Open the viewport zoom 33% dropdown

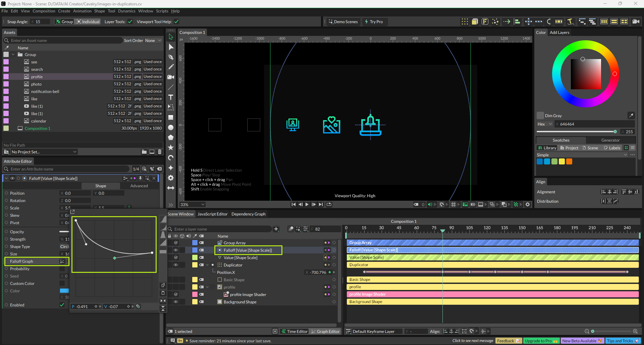(x=192, y=204)
